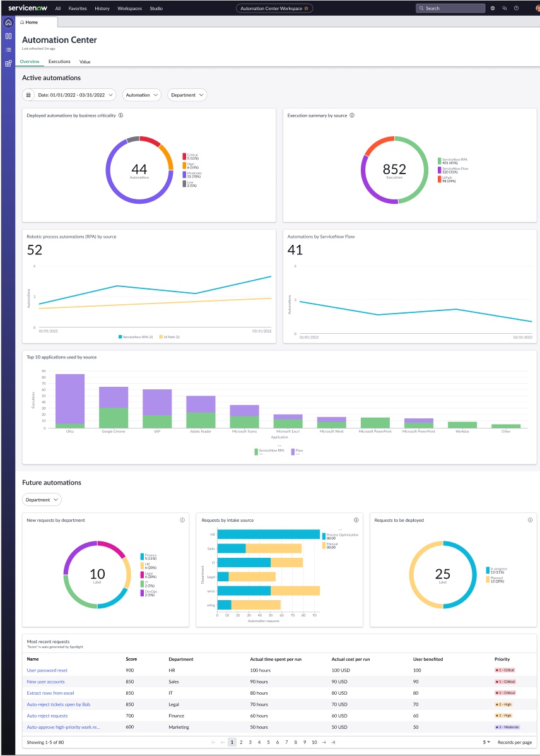The height and width of the screenshot is (756, 540).
Task: Open the list view icon in left sidebar
Action: [x=8, y=50]
